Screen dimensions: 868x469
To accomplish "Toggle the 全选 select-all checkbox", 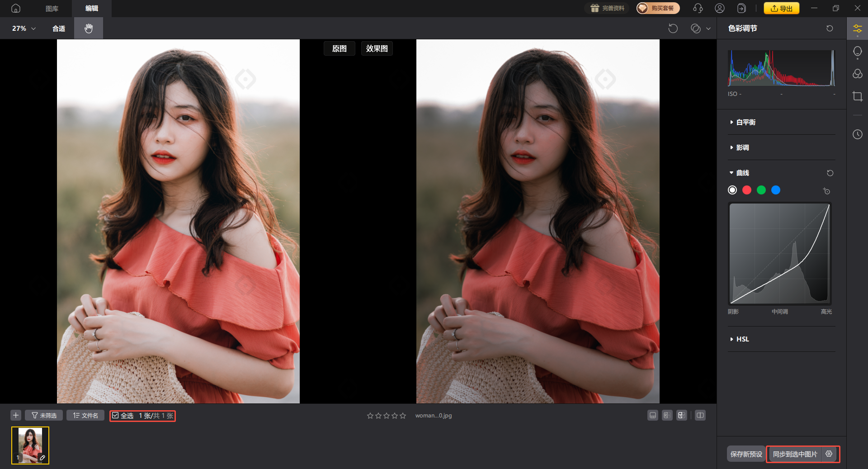I will point(116,416).
